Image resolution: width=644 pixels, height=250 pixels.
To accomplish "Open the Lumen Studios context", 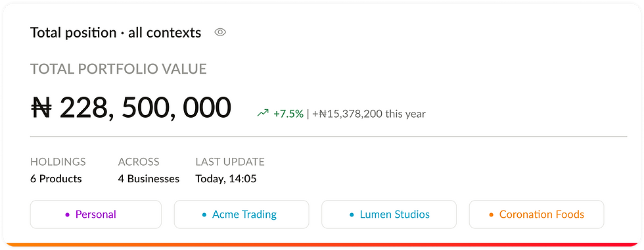I will pos(389,214).
